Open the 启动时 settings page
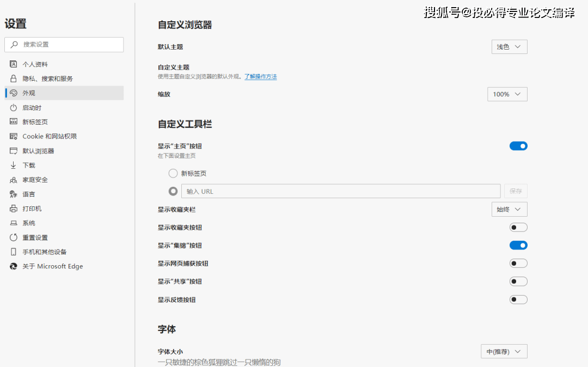 (x=31, y=107)
